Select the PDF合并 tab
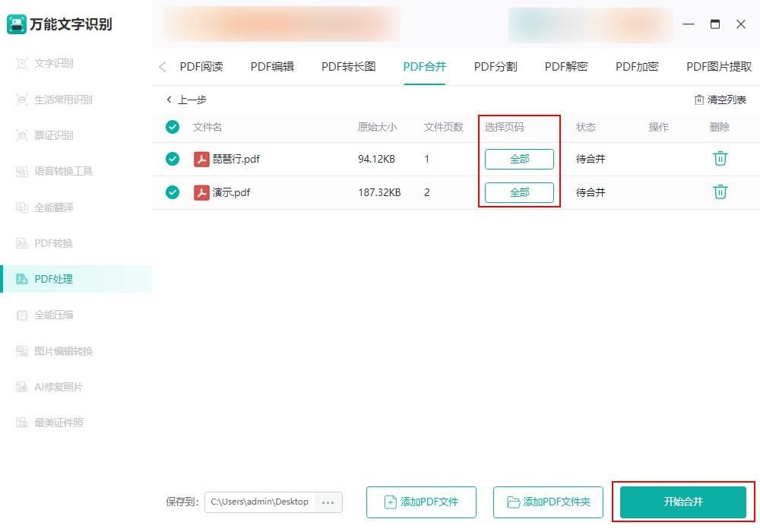This screenshot has width=760, height=532. click(425, 67)
